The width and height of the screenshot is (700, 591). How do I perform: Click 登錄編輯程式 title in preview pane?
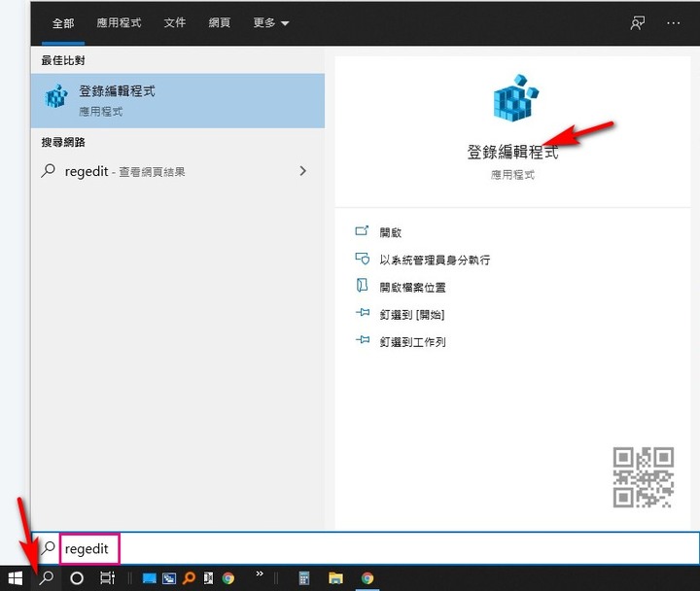click(512, 152)
